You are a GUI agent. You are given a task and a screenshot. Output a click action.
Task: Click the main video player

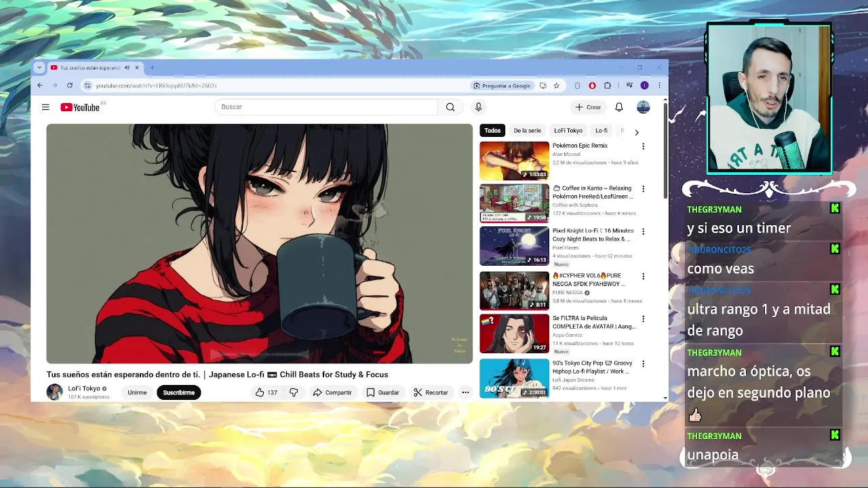(259, 243)
